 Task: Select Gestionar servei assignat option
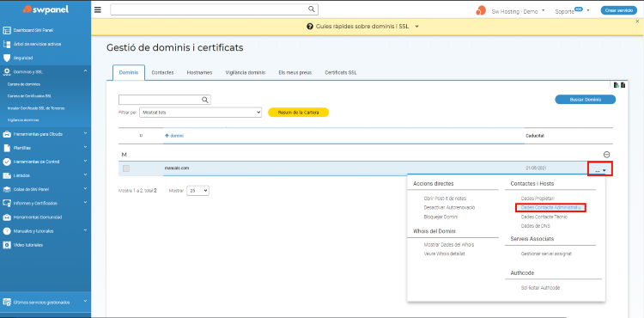tap(546, 254)
